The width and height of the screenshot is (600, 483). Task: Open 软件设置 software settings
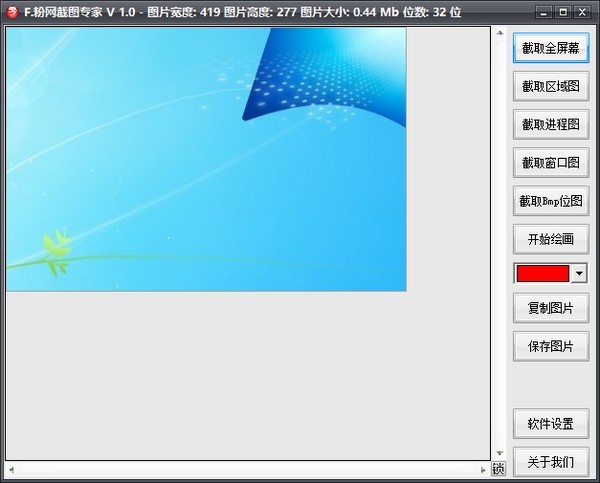[x=550, y=424]
